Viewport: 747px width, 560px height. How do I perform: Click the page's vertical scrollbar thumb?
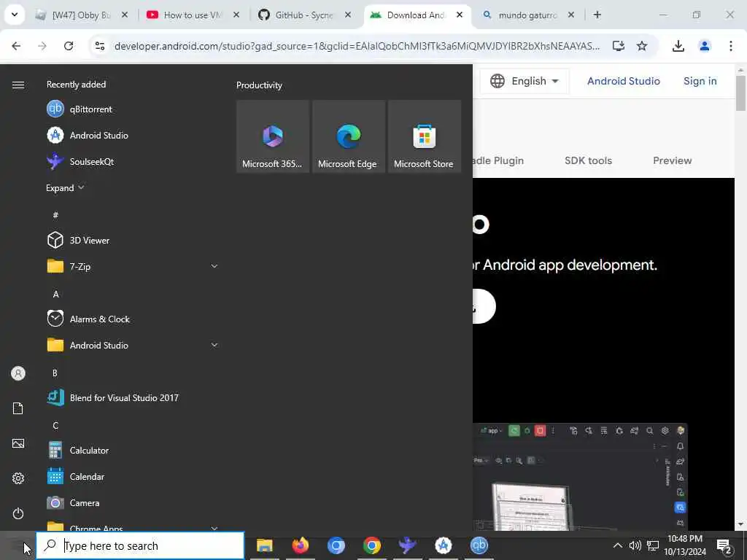point(741,93)
